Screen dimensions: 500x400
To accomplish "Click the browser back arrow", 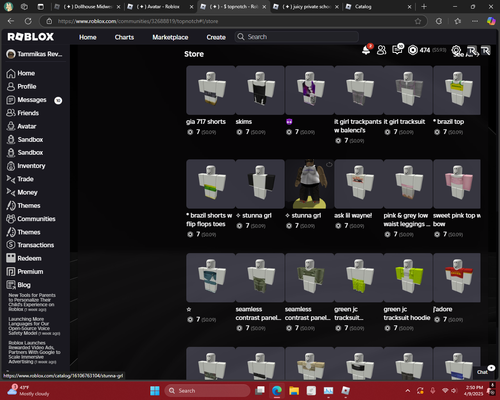I will [x=11, y=21].
